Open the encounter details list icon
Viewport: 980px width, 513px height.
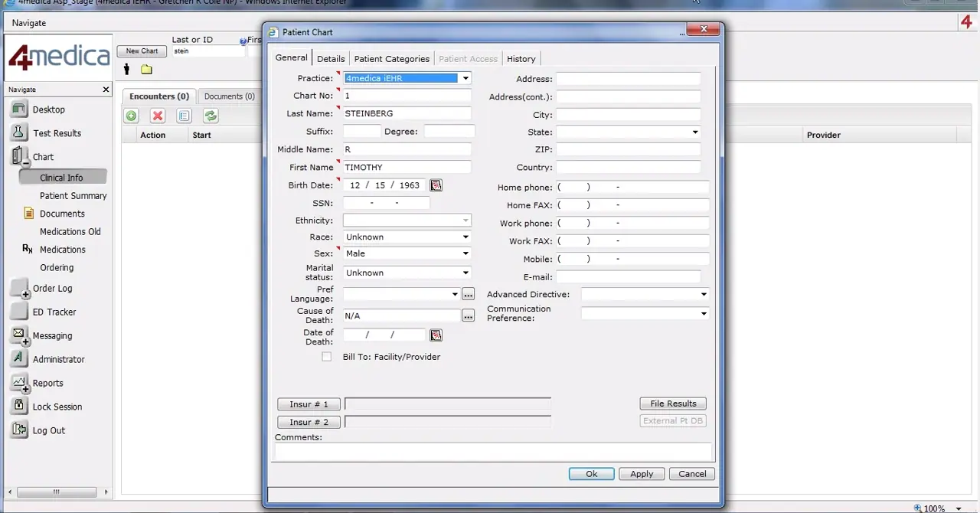pyautogui.click(x=184, y=116)
